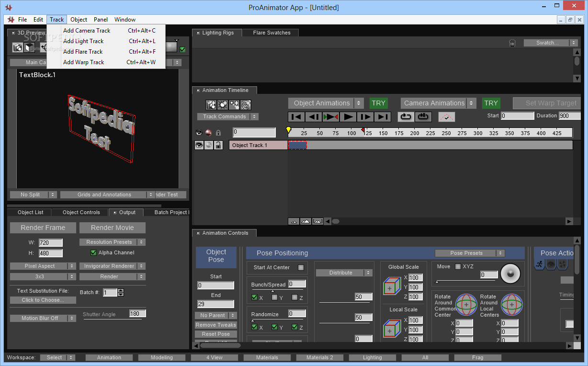
Task: Click the red dotted curve icon
Action: click(x=447, y=116)
